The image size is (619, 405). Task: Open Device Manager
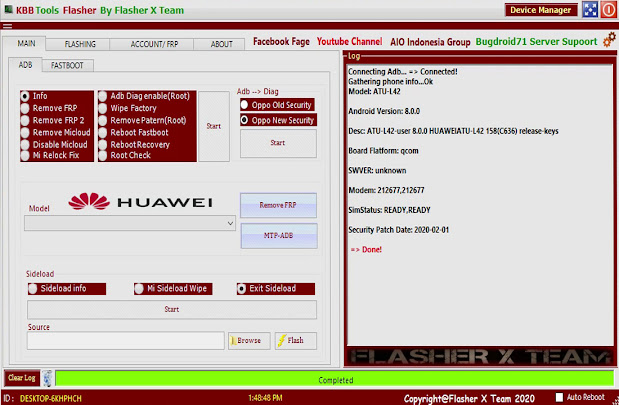coord(541,10)
